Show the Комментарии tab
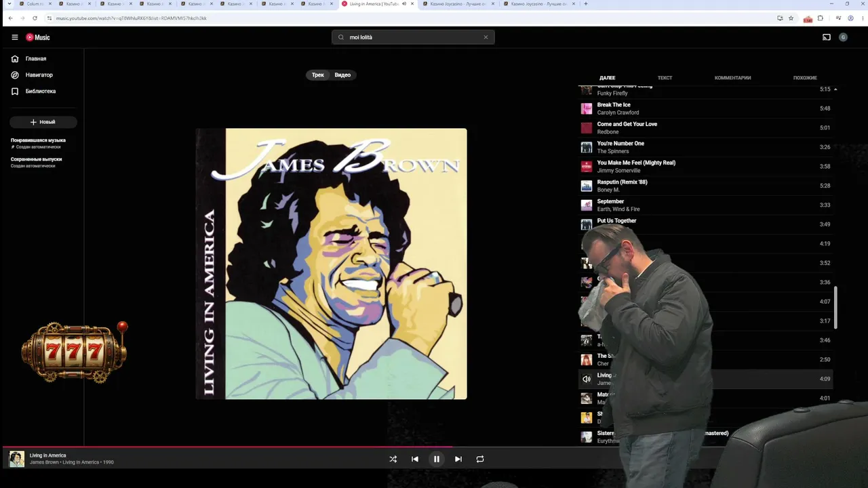868x488 pixels. click(732, 78)
